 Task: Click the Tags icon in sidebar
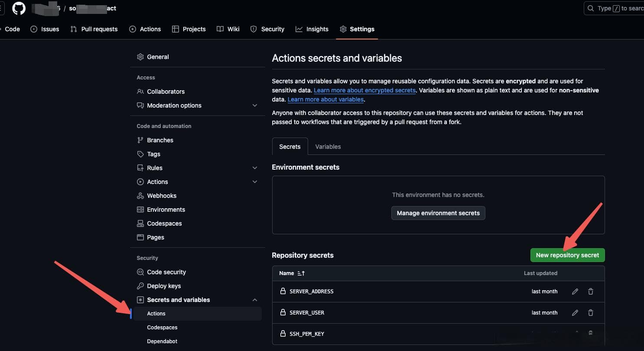[140, 154]
